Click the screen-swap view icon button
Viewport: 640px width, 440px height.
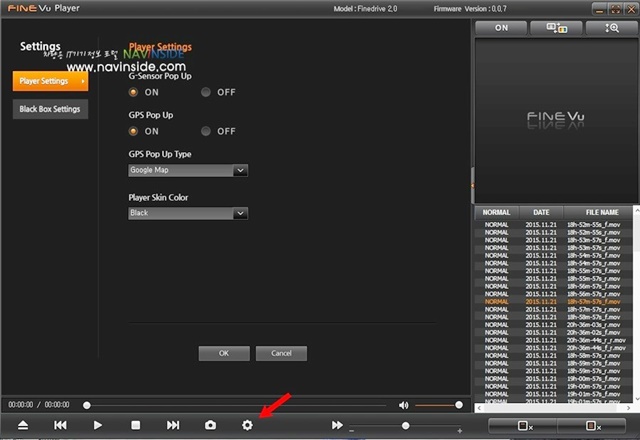[x=556, y=28]
